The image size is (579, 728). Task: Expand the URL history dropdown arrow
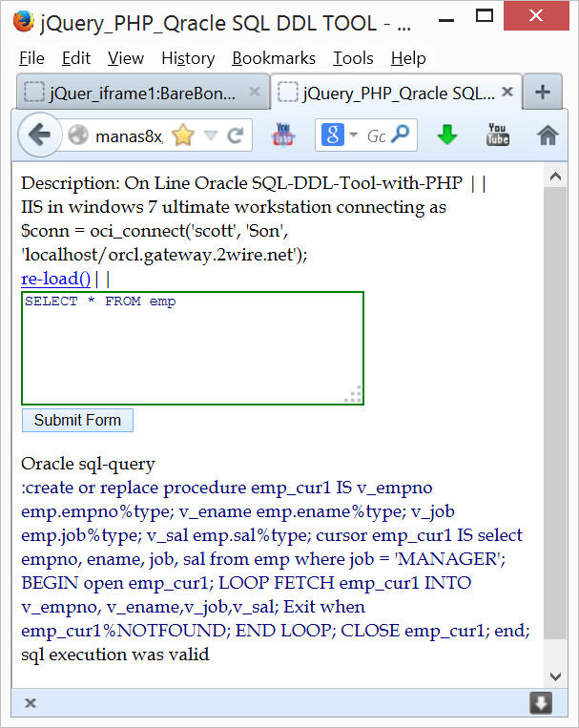[211, 135]
